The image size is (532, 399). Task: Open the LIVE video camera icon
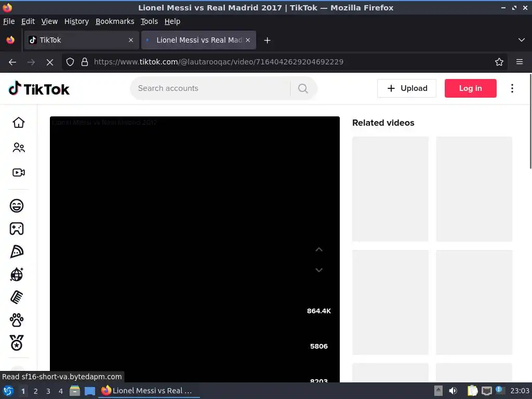pyautogui.click(x=19, y=172)
